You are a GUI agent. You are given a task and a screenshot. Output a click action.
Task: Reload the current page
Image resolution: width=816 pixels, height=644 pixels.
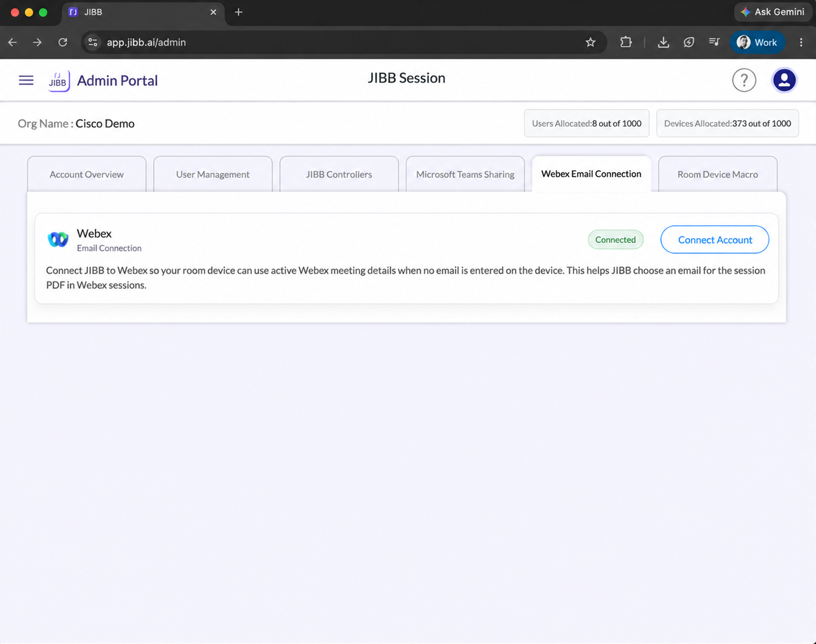[x=62, y=42]
